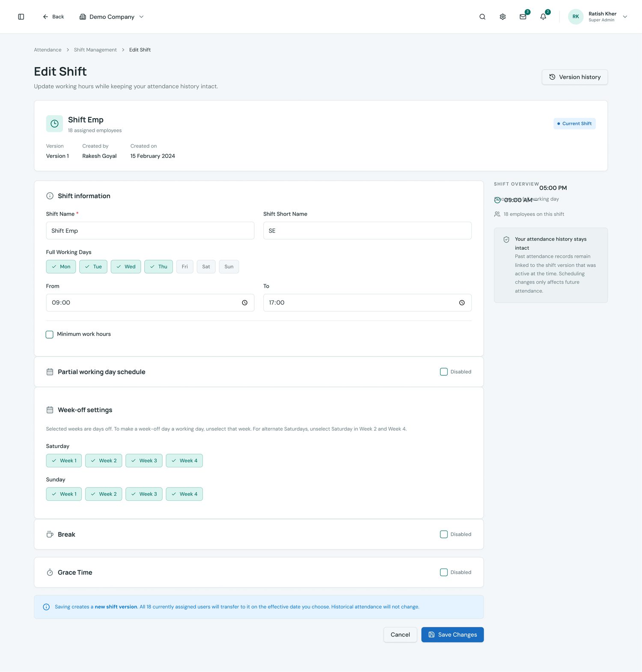Viewport: 642px width, 672px height.
Task: Open settings gear icon
Action: [x=502, y=17]
